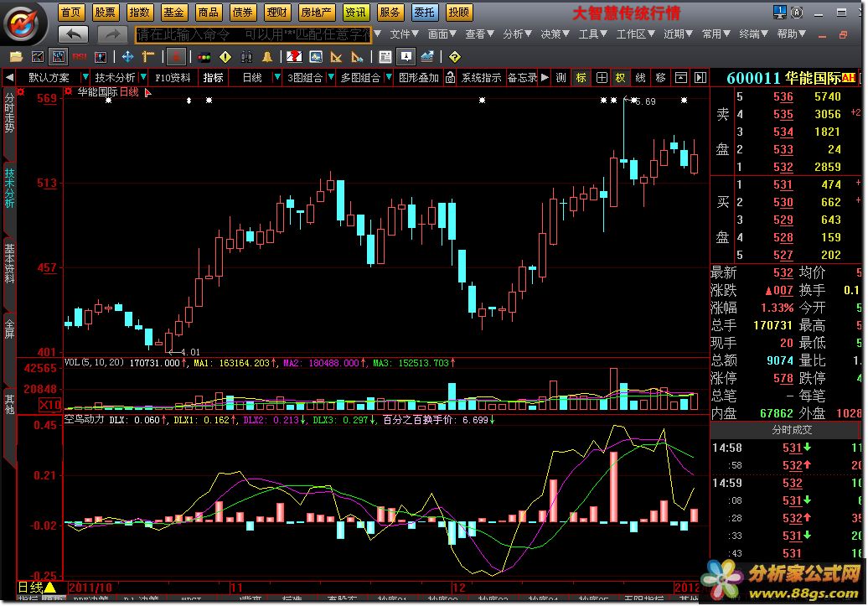The image size is (868, 606).
Task: Click the 备忘录 button
Action: [522, 78]
